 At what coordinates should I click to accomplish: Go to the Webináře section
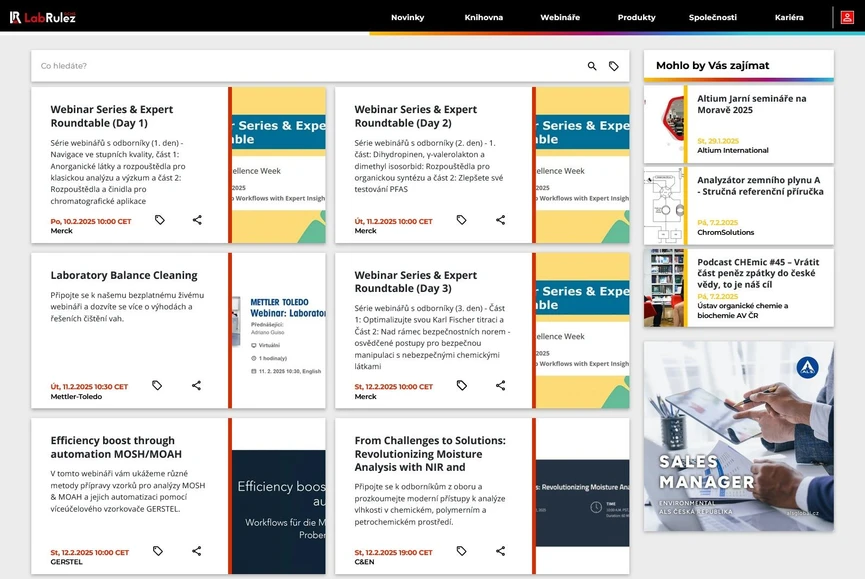[x=560, y=17]
